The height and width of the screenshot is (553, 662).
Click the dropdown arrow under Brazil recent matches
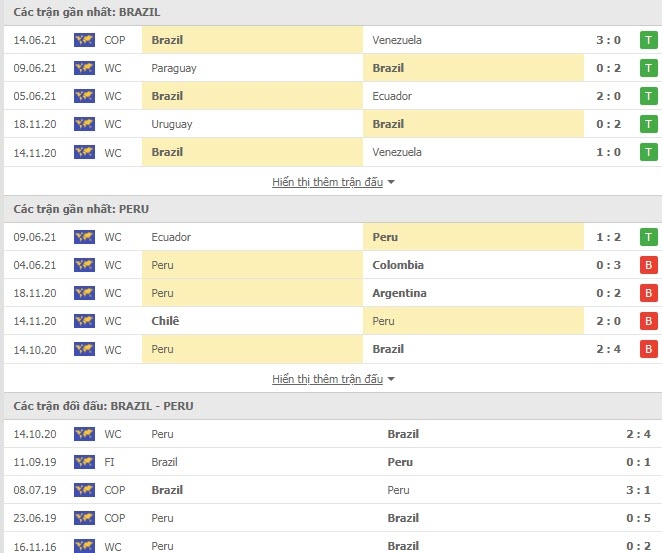point(391,182)
